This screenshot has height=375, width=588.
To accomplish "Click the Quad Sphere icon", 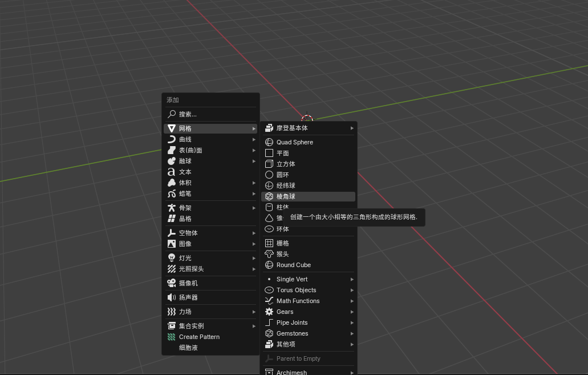I will pyautogui.click(x=269, y=142).
